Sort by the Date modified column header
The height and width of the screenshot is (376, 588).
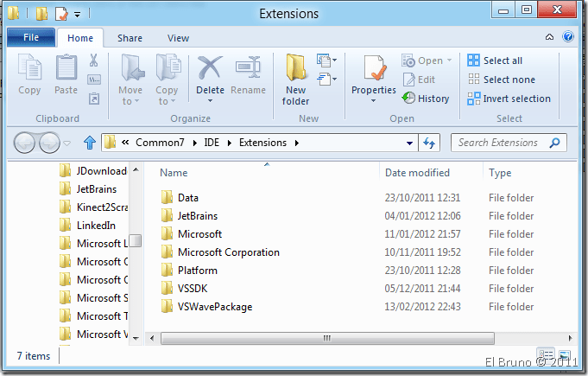417,173
